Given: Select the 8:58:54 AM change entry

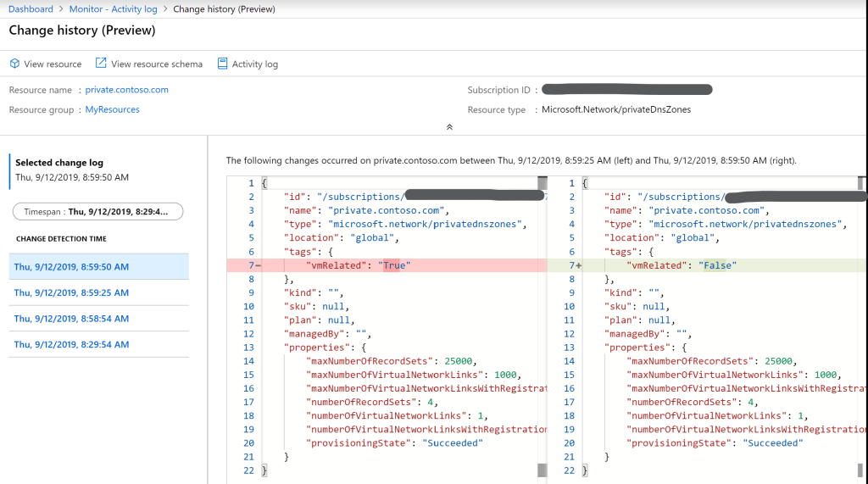Looking at the screenshot, I should tap(71, 319).
